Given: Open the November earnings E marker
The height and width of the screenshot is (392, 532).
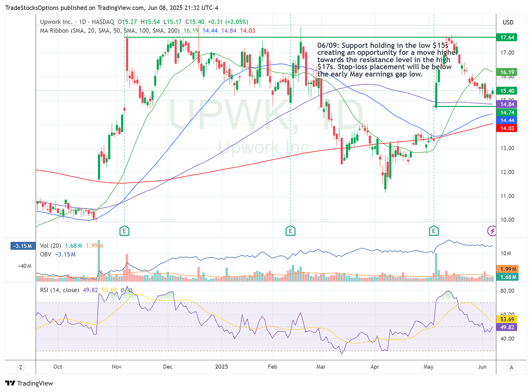Looking at the screenshot, I should coord(124,231).
